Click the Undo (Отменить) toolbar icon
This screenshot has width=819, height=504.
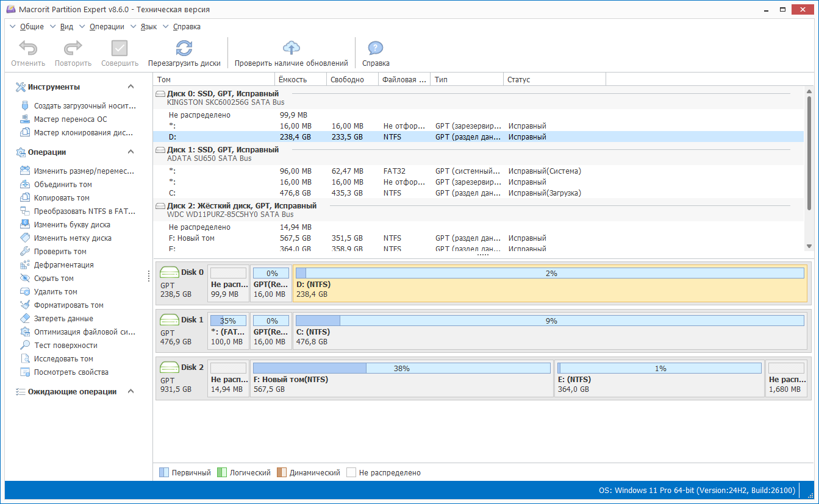(x=28, y=49)
